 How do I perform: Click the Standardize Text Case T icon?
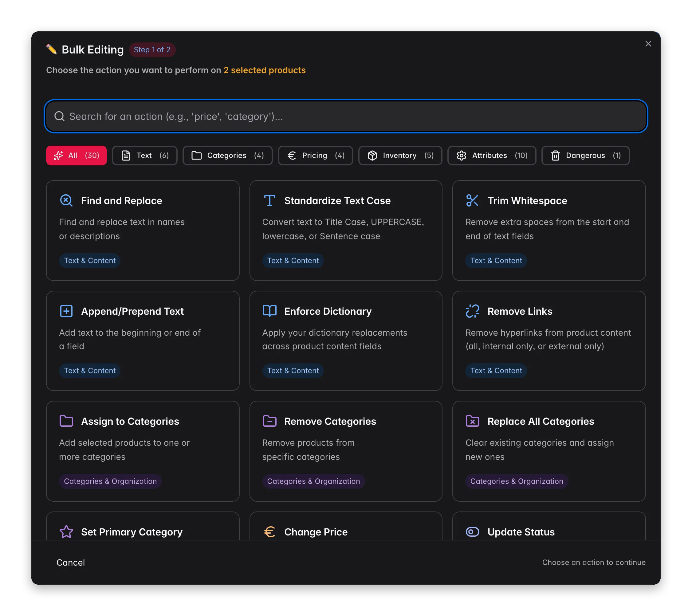(x=269, y=200)
